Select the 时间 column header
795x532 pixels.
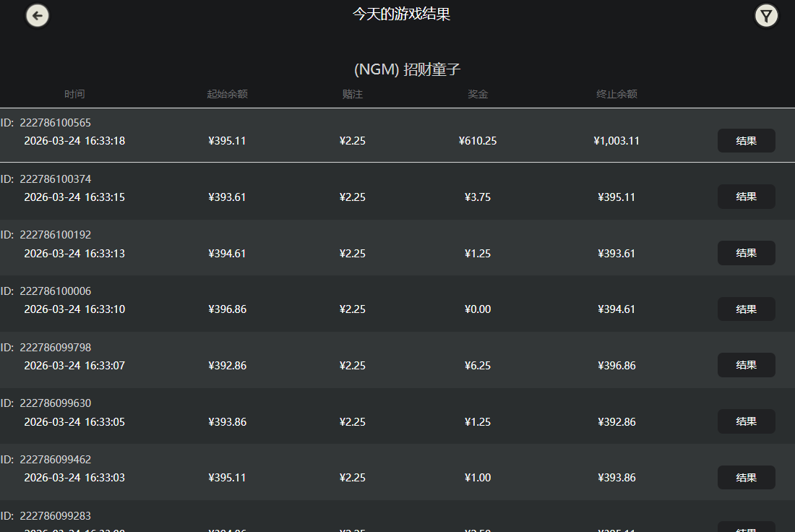[x=74, y=94]
